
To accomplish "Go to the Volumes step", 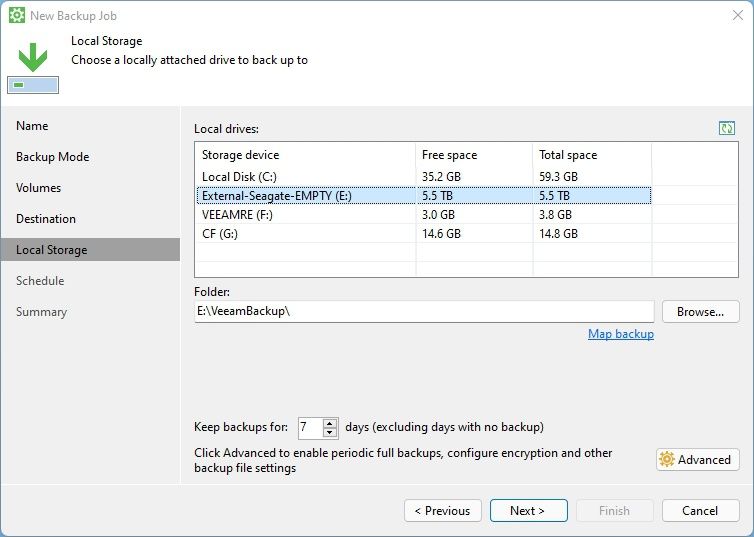I will point(38,188).
